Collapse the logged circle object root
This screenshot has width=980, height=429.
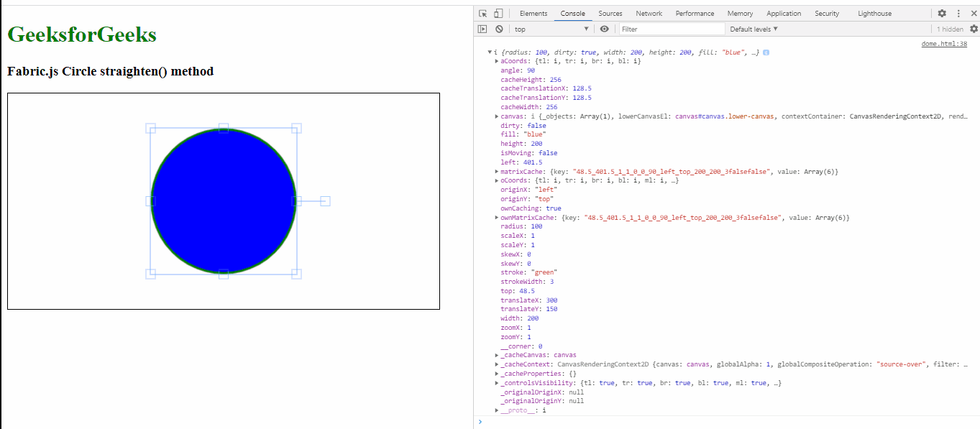point(490,52)
